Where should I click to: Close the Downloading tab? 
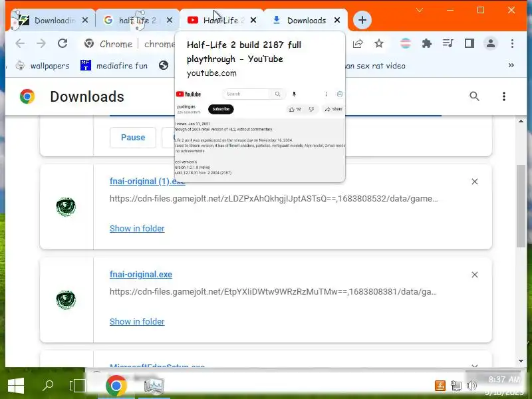point(85,21)
